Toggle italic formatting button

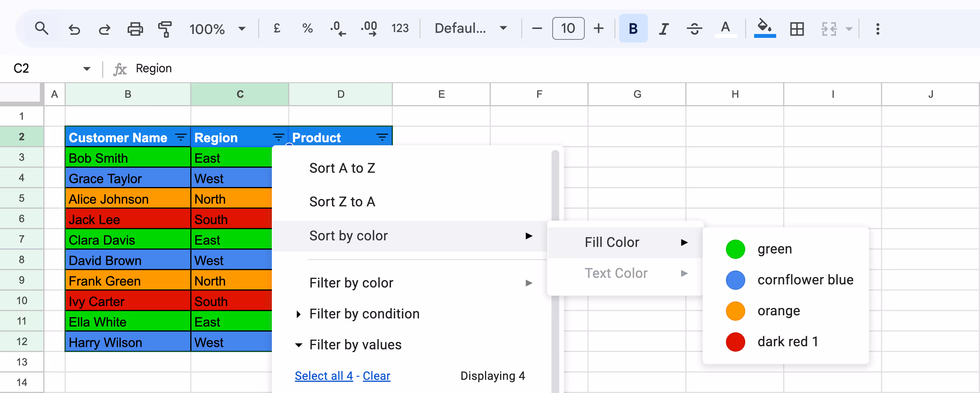tap(664, 29)
